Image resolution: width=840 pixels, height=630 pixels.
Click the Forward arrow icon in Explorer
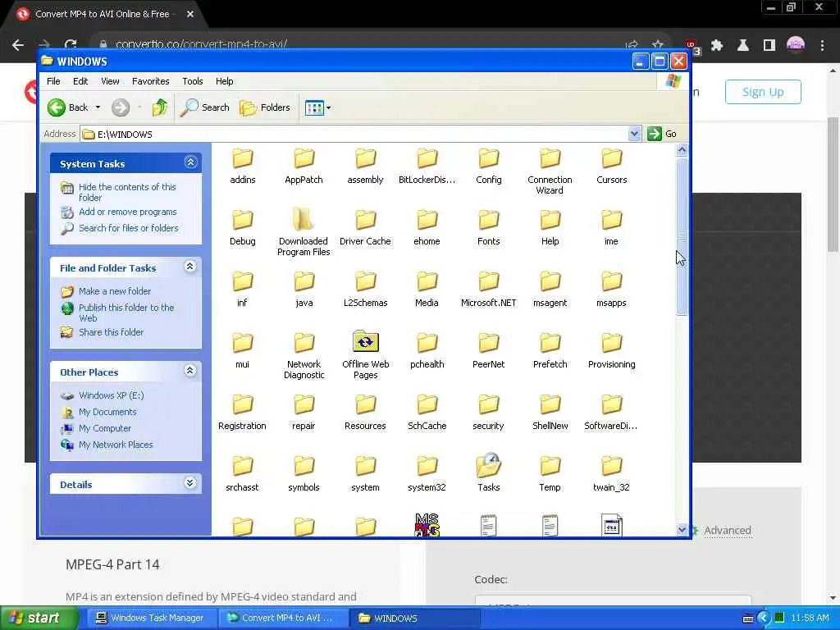(121, 107)
